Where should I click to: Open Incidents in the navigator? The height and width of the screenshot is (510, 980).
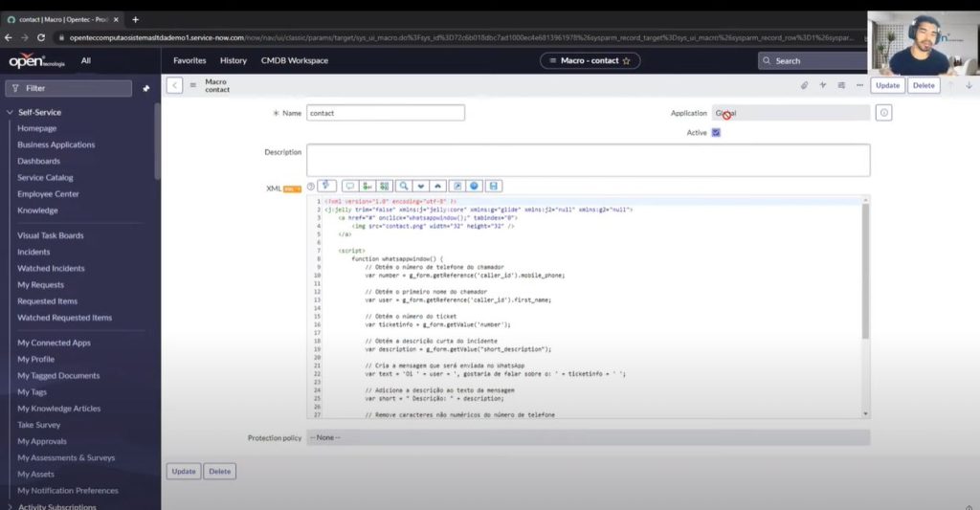tap(33, 252)
